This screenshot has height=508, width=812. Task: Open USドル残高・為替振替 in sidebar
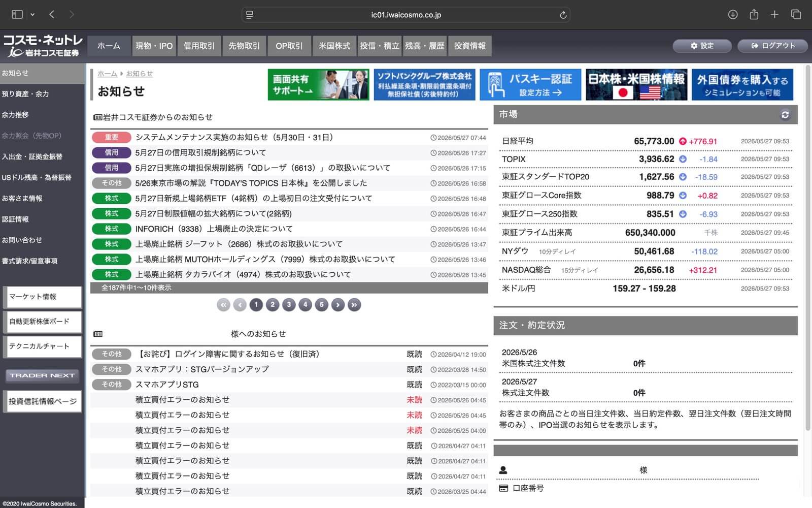tap(43, 177)
